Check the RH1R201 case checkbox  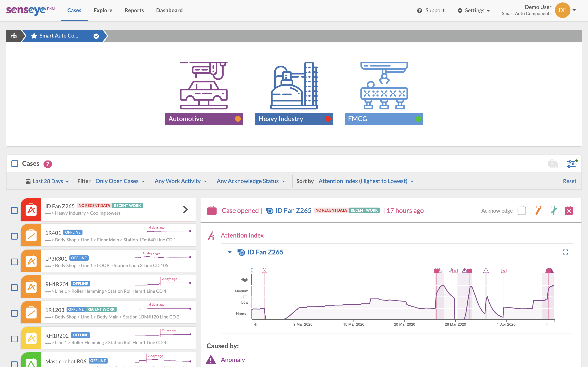point(14,287)
